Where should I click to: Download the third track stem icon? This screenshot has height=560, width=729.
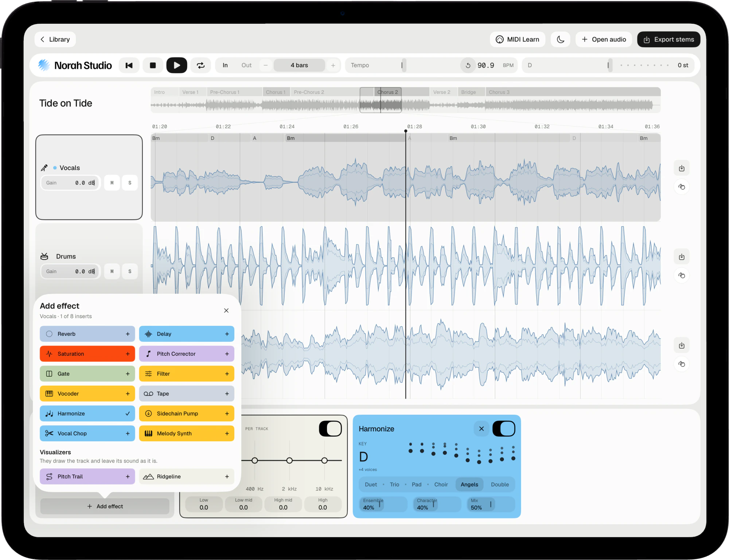click(682, 346)
